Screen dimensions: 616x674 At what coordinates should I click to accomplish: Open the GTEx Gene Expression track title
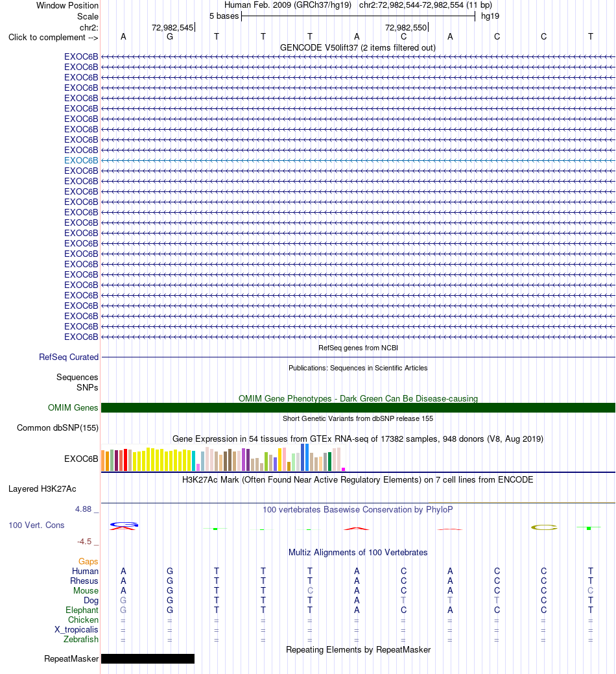point(358,439)
